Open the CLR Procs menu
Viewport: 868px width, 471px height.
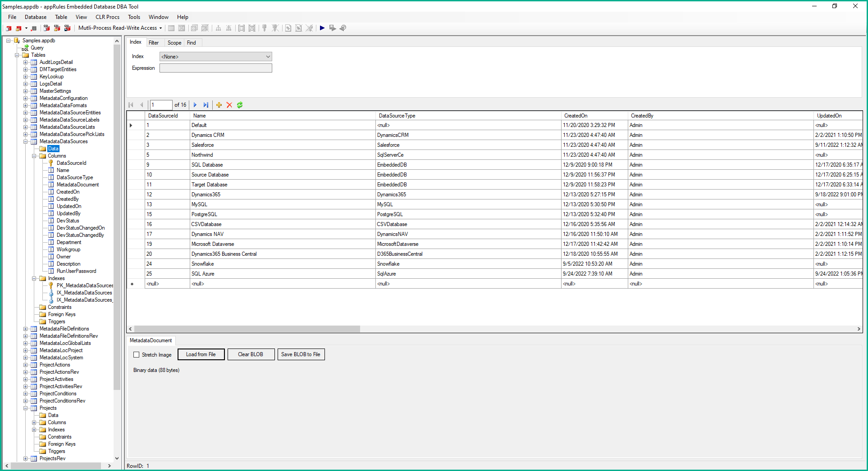point(107,17)
